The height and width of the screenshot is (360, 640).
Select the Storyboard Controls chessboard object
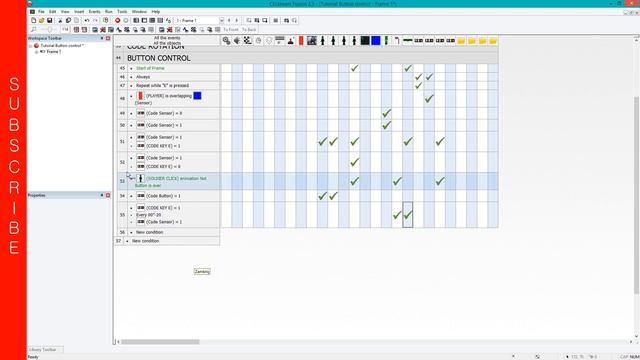pyautogui.click(x=248, y=40)
